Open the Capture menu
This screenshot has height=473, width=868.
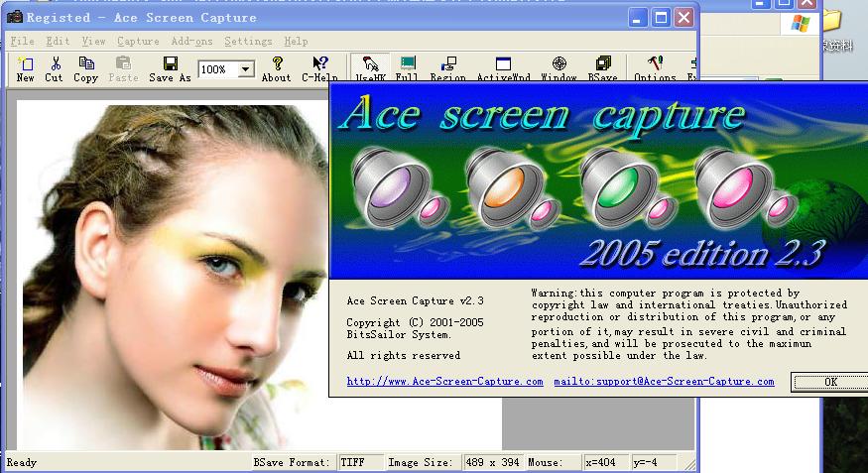[138, 41]
